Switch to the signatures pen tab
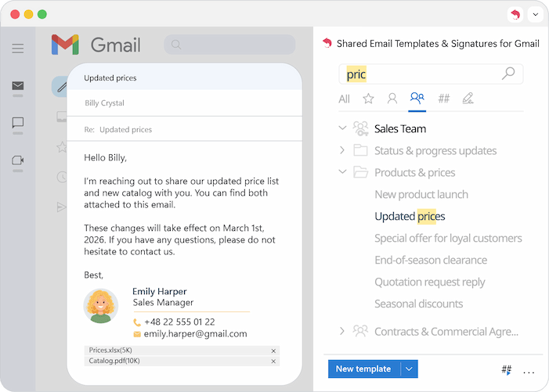Image resolution: width=549 pixels, height=392 pixels. 468,99
